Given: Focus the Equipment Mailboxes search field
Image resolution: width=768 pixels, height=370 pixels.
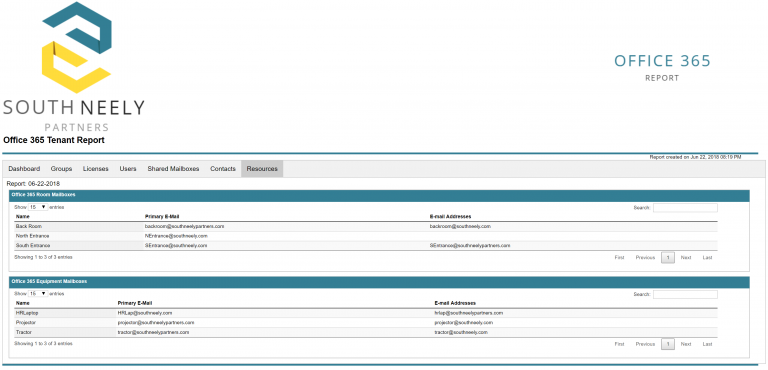Looking at the screenshot, I should point(685,295).
